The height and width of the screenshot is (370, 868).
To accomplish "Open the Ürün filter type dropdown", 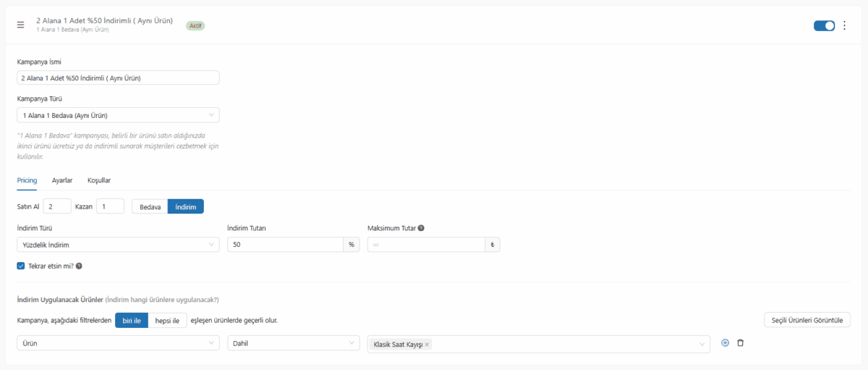I will [x=118, y=343].
